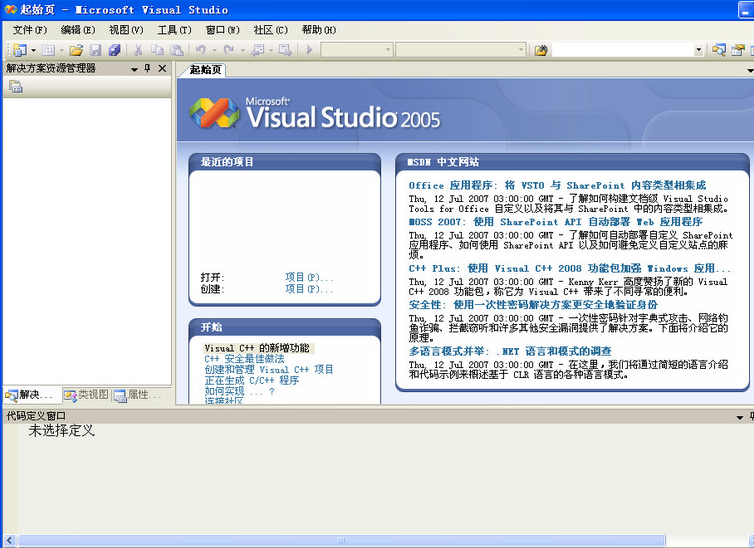Open C++ Plus Visual C++ 2008 article link
754x548 pixels.
[x=570, y=269]
